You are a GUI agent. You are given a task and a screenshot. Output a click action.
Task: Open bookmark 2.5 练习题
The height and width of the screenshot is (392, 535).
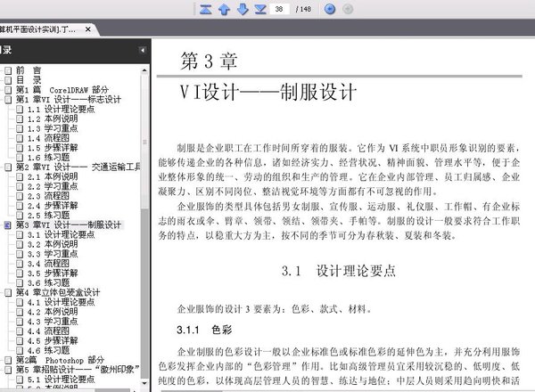[48, 216]
